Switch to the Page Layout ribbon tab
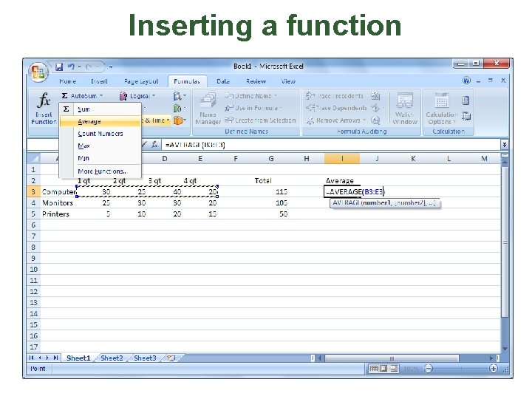Viewport: 532px width, 399px height. coord(141,81)
